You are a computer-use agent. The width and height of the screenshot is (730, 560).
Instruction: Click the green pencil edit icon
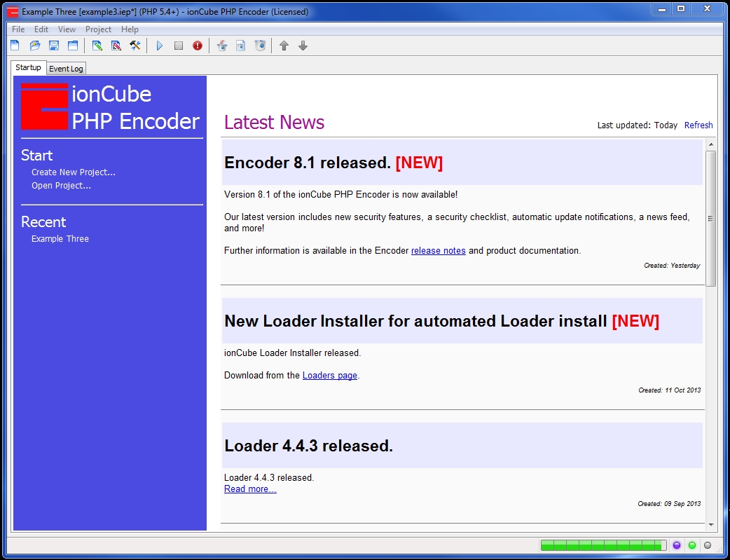click(97, 46)
